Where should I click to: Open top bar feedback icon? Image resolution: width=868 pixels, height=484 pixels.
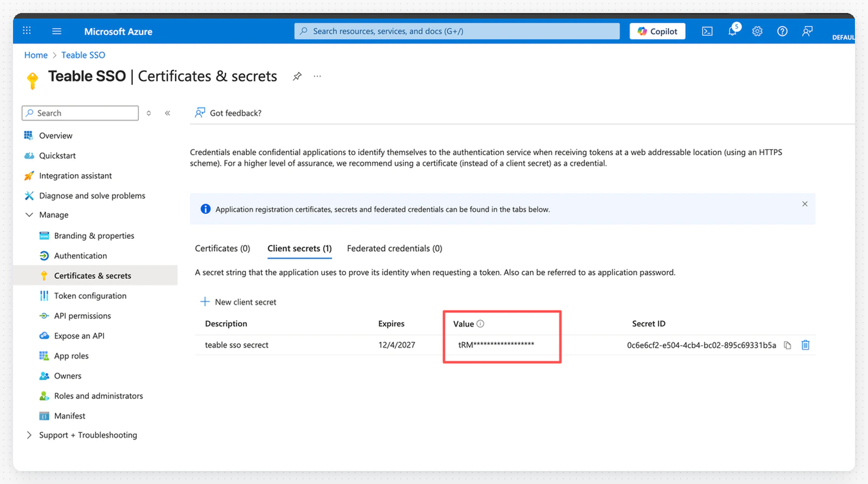(x=807, y=31)
